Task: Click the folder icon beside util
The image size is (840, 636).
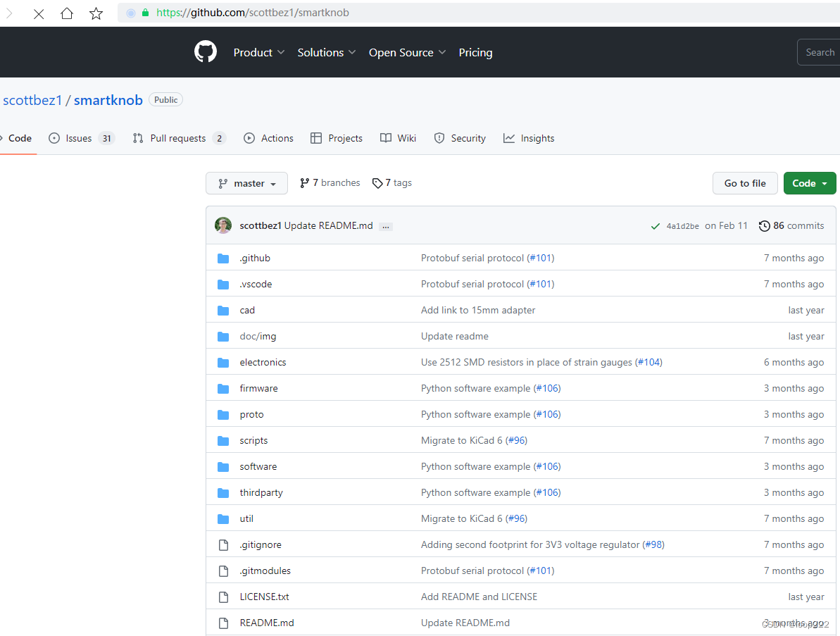Action: pos(223,518)
